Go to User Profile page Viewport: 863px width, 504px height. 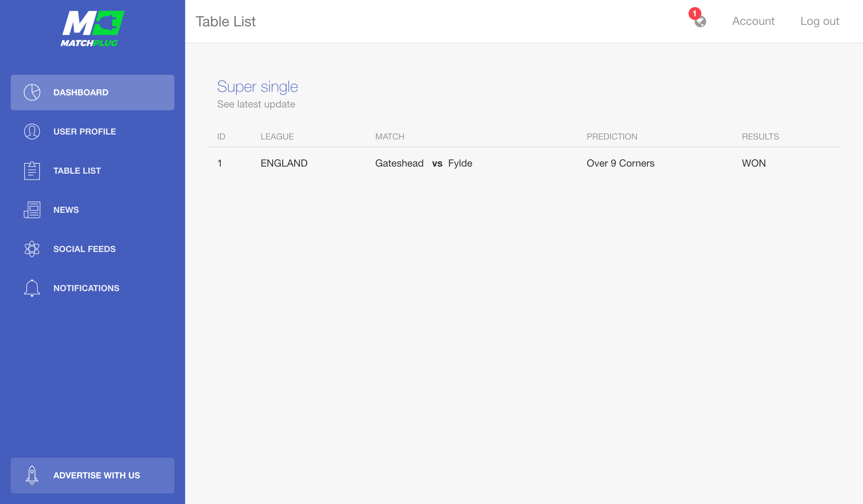[x=85, y=132]
